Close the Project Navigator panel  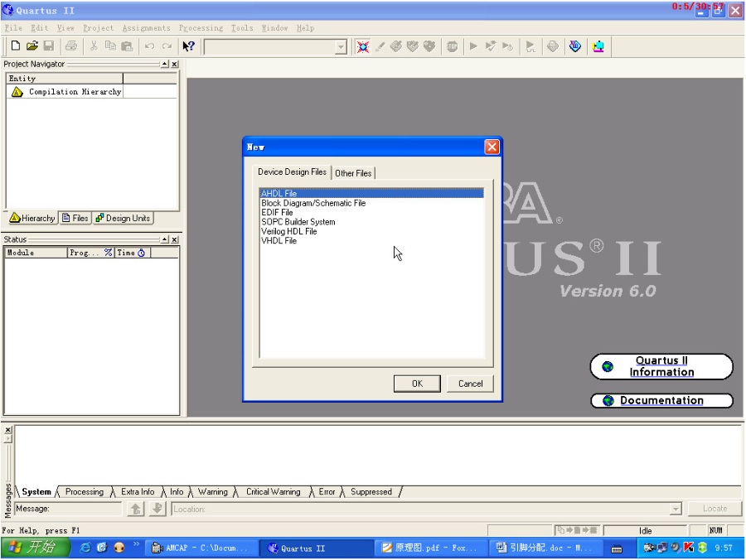pos(175,64)
